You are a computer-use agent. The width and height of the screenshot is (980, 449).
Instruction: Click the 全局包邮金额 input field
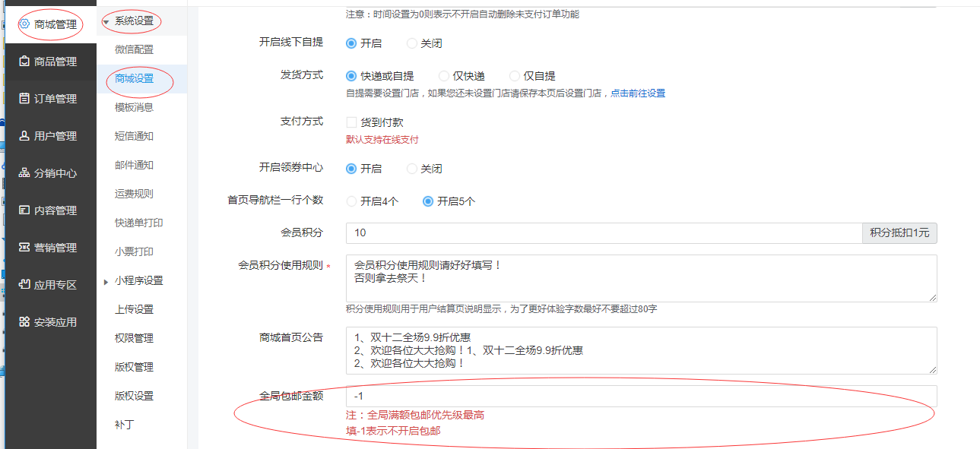point(640,396)
